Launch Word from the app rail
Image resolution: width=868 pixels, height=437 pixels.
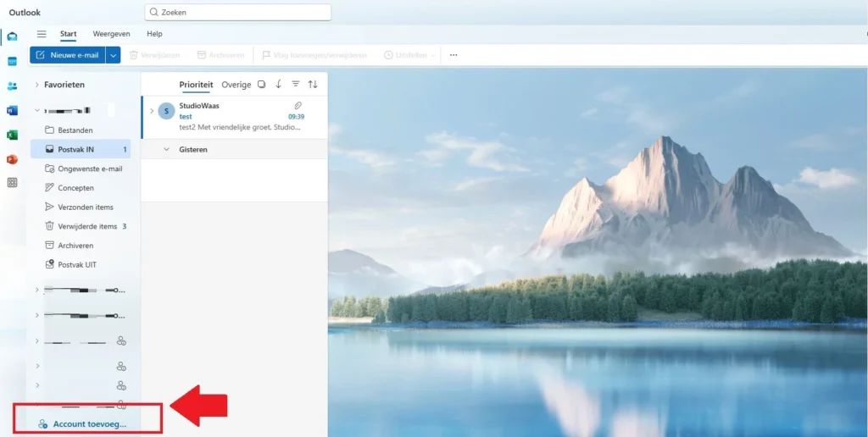pos(12,110)
